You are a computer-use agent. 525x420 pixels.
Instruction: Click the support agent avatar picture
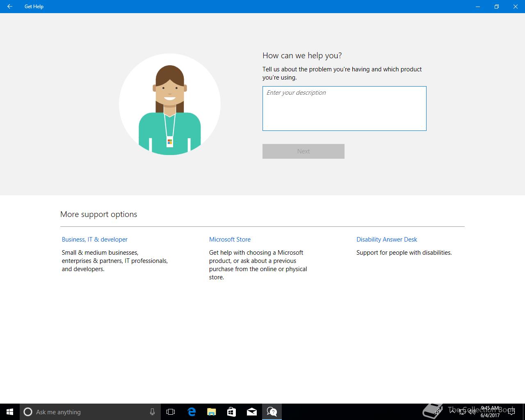(x=170, y=104)
